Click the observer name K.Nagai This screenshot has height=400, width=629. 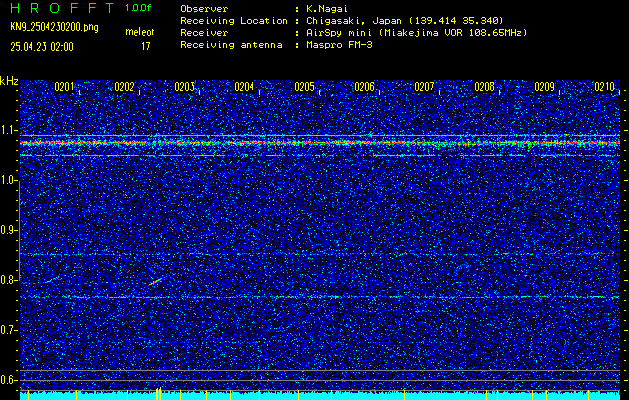(327, 8)
